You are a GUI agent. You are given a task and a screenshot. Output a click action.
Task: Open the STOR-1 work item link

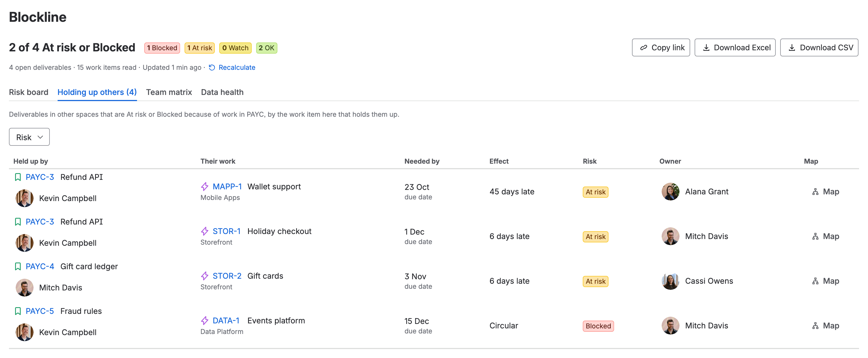coord(227,231)
